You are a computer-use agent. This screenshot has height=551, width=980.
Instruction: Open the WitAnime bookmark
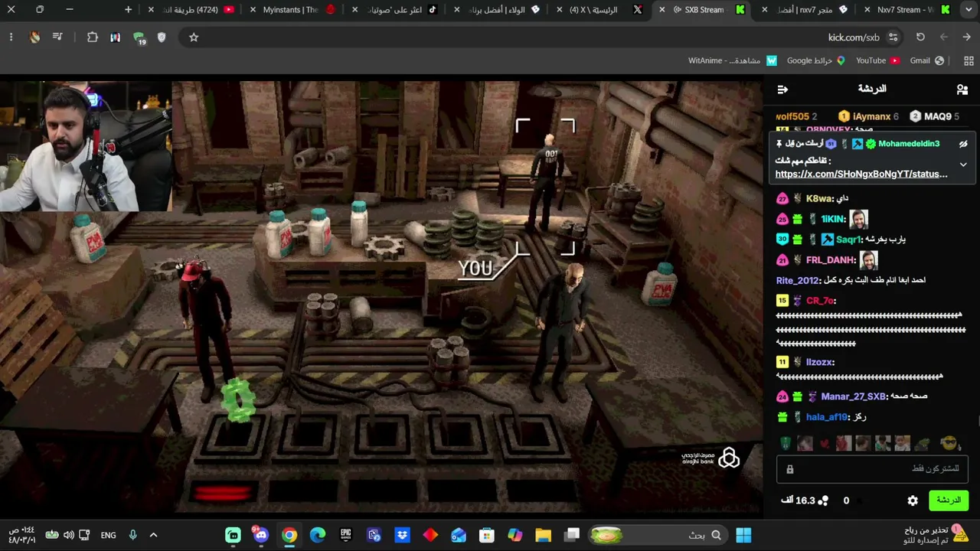pyautogui.click(x=733, y=60)
